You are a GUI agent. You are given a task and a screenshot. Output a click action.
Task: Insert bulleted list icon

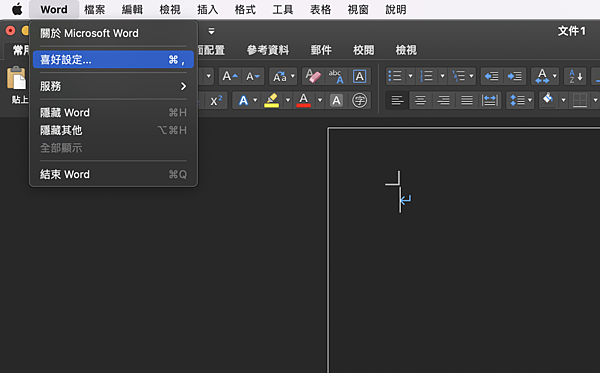395,76
